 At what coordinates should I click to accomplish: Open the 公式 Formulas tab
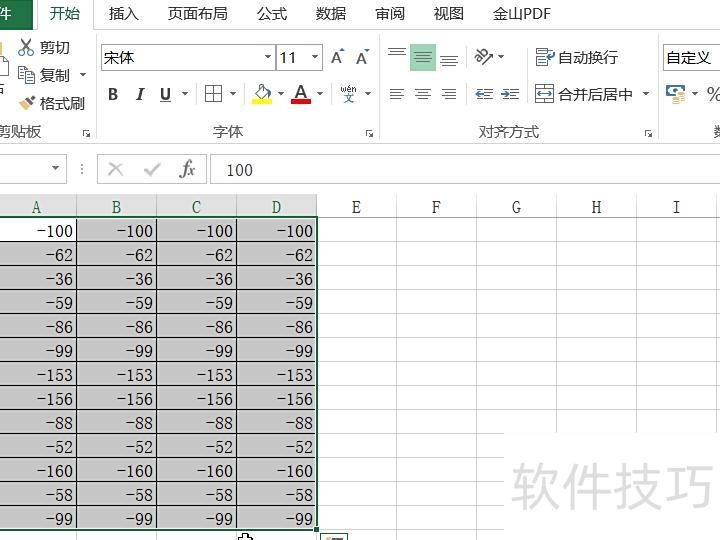272,14
